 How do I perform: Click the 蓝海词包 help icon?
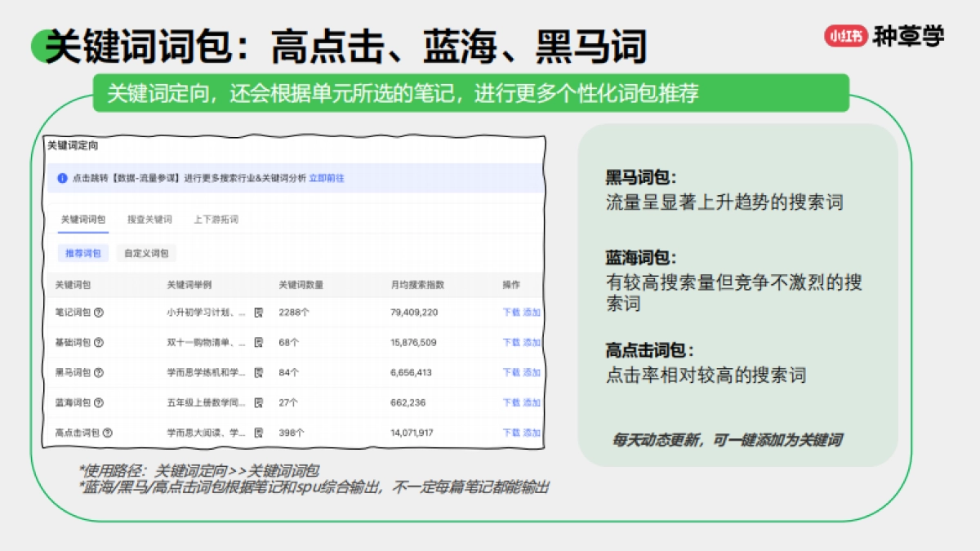click(99, 402)
